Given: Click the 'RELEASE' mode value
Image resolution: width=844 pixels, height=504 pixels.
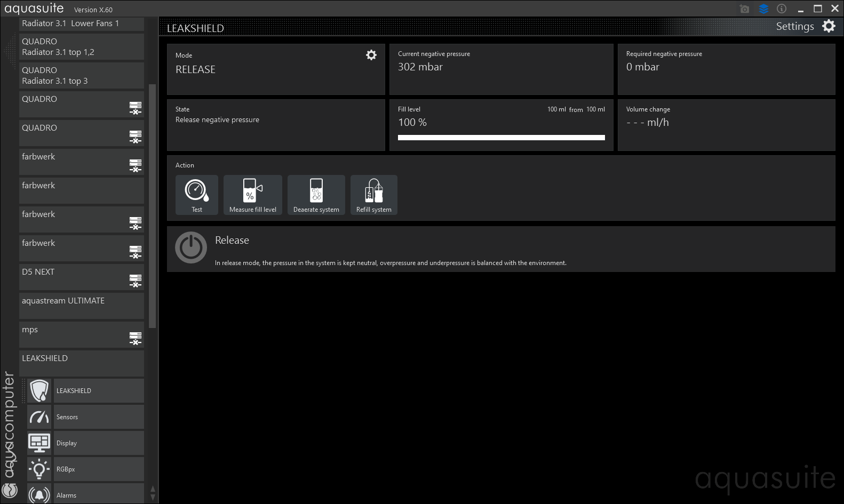Looking at the screenshot, I should click(x=196, y=69).
